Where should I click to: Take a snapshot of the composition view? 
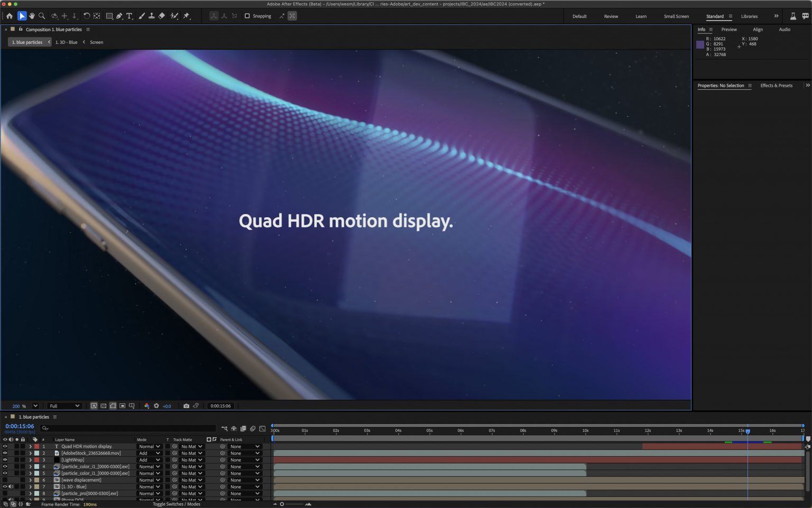click(x=187, y=405)
